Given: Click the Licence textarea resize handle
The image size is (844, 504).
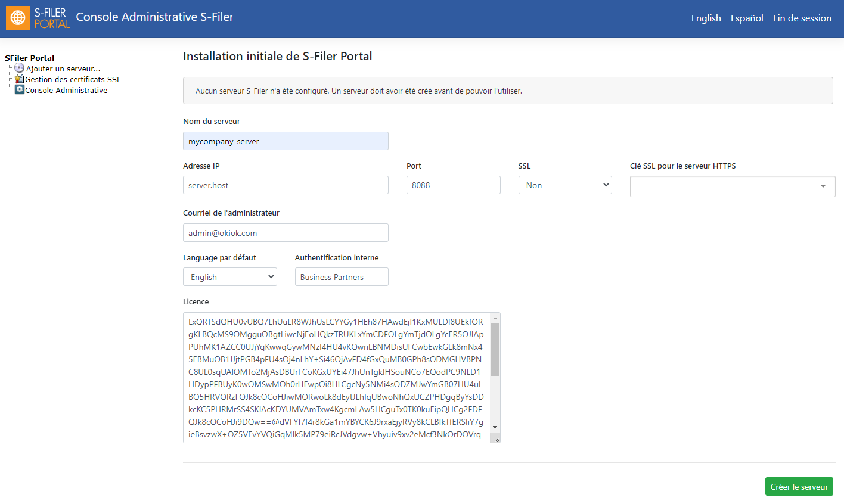Looking at the screenshot, I should coord(495,438).
